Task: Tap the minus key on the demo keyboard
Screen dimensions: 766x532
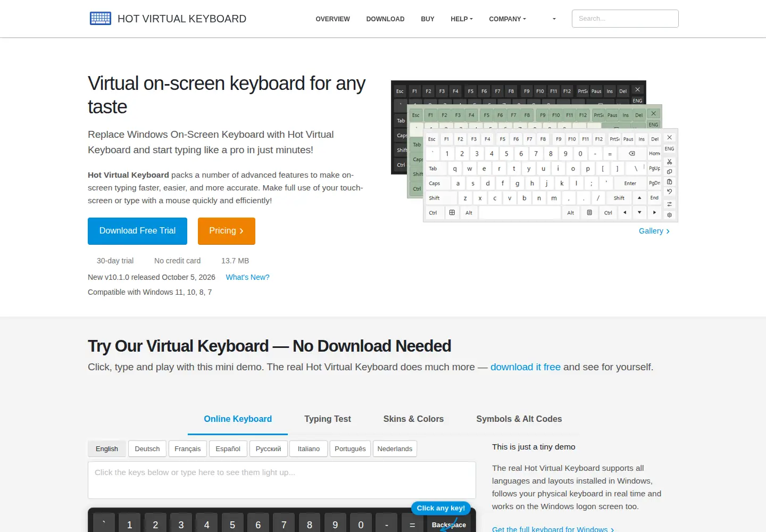Action: point(387,523)
